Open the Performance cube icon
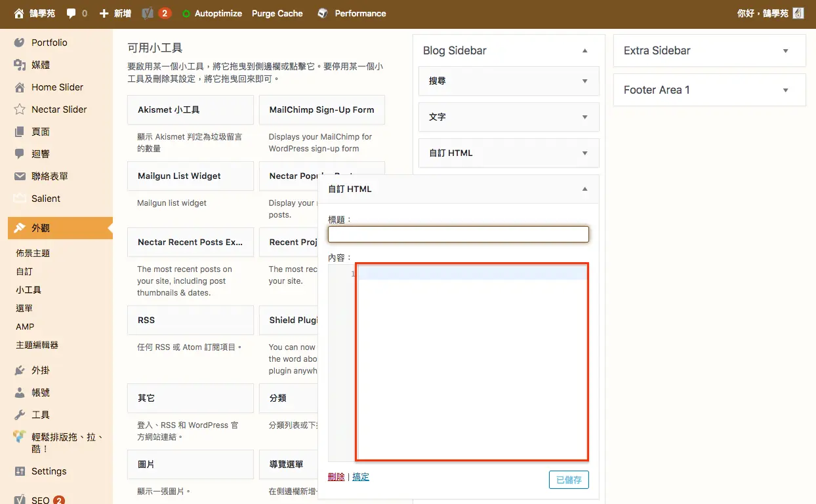The height and width of the screenshot is (504, 816). [x=323, y=13]
